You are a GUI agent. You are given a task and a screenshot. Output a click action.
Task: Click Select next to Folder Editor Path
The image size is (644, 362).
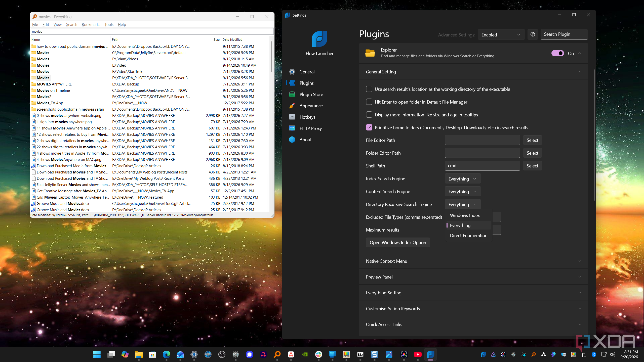point(532,153)
